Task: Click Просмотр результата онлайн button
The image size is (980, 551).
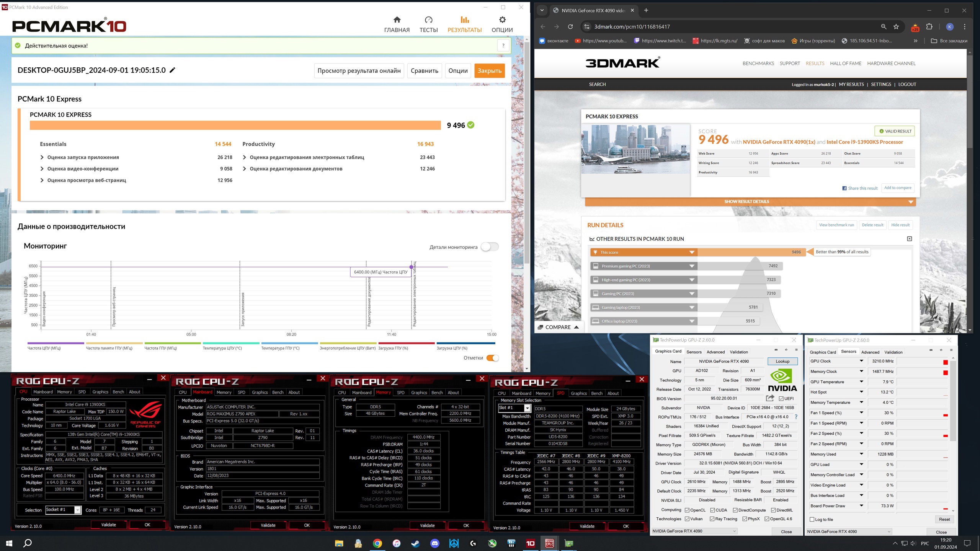Action: click(x=359, y=71)
